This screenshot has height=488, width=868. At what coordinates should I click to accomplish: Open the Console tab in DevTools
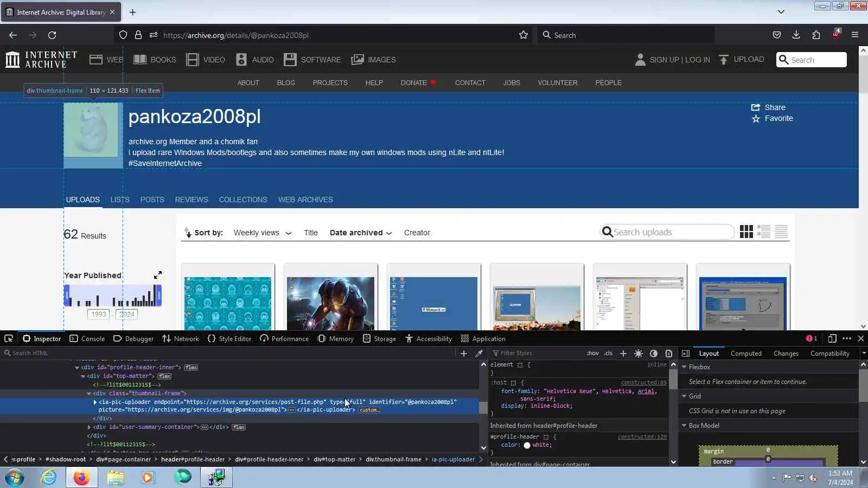click(x=87, y=338)
